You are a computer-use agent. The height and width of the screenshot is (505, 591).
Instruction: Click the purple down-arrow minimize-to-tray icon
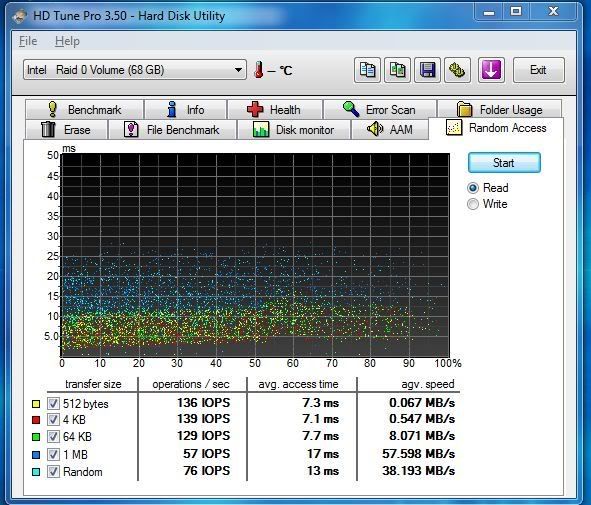[491, 70]
